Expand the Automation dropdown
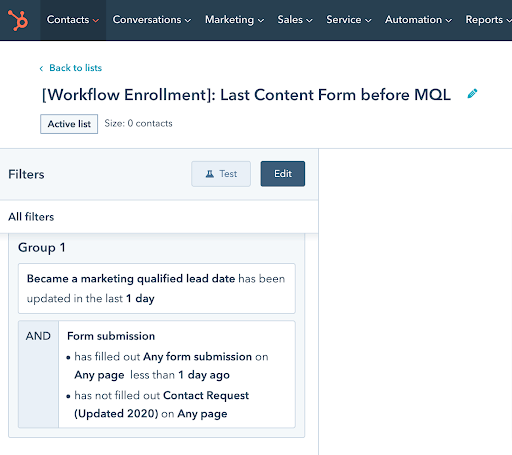This screenshot has height=455, width=512. [418, 20]
